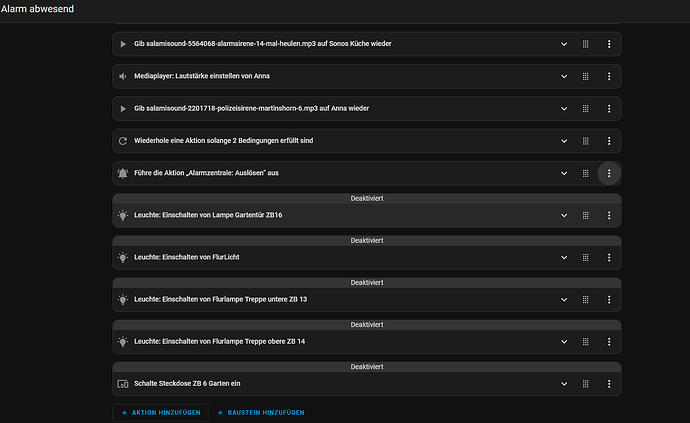
Task: Click the volume icon of Lautstärke einstellen von Anna
Action: [x=123, y=77]
